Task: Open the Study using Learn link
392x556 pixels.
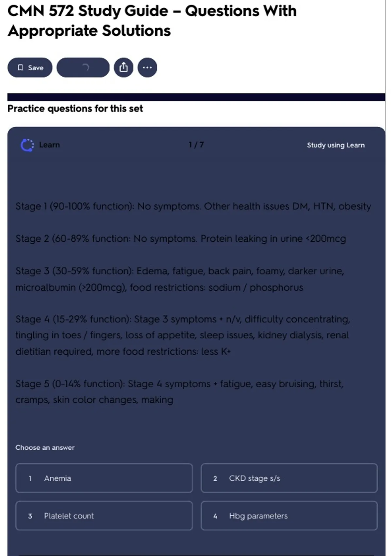Action: [335, 145]
